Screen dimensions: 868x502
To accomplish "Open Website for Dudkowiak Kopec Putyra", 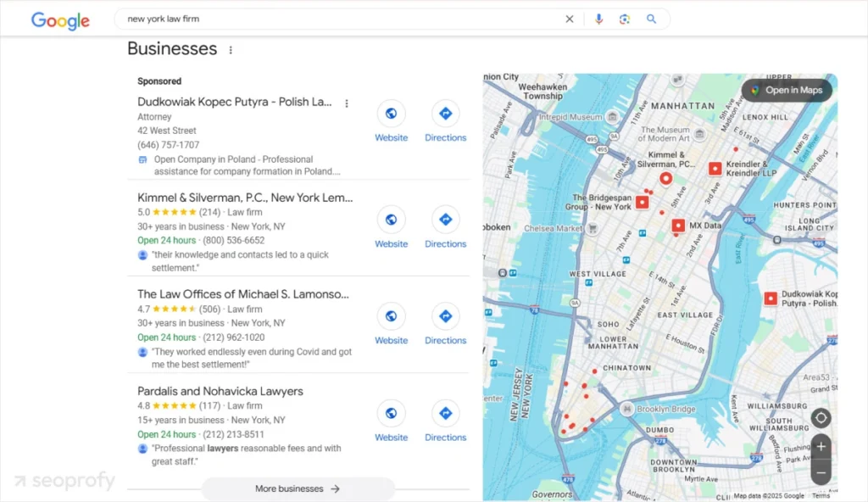I will point(391,120).
